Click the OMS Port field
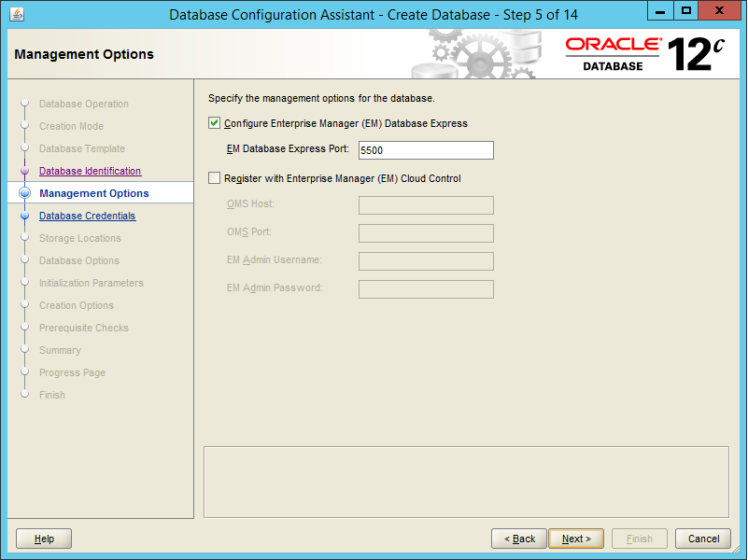Screen dimensions: 748x560 pyautogui.click(x=426, y=233)
